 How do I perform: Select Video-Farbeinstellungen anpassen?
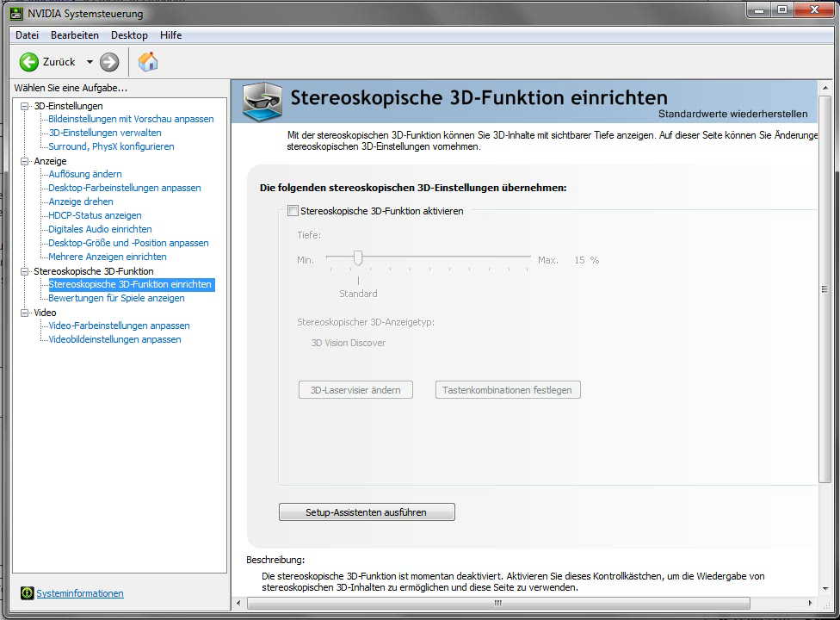click(119, 325)
